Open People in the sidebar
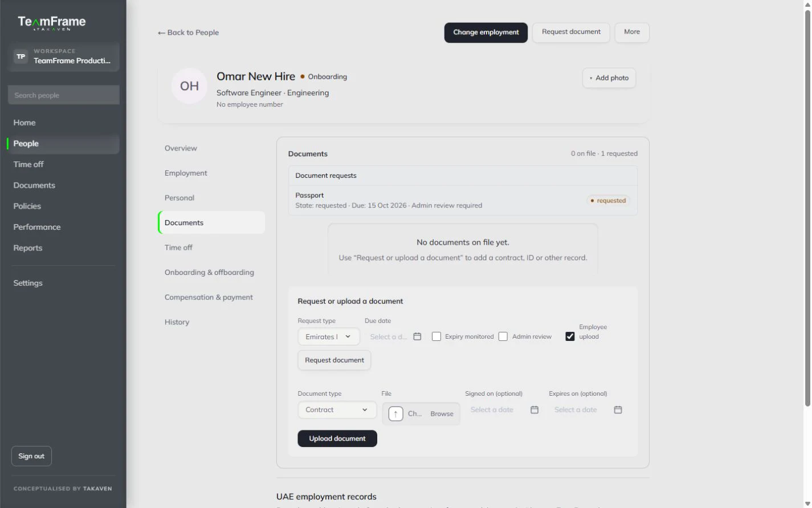The image size is (812, 508). point(63,144)
